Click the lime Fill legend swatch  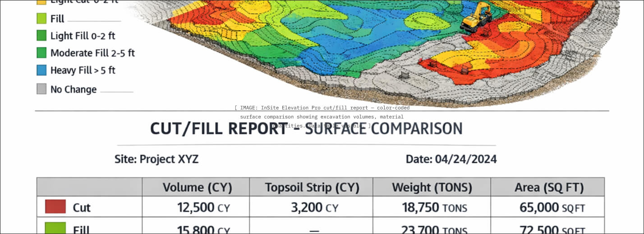pyautogui.click(x=41, y=18)
